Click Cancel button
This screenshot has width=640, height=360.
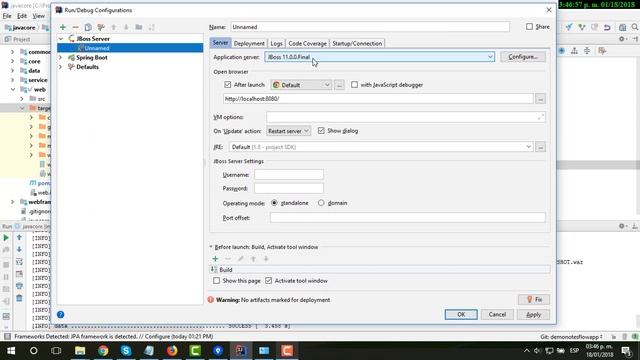(497, 314)
